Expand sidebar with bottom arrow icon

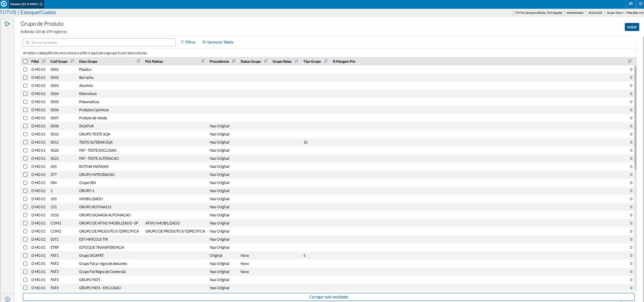7,299
